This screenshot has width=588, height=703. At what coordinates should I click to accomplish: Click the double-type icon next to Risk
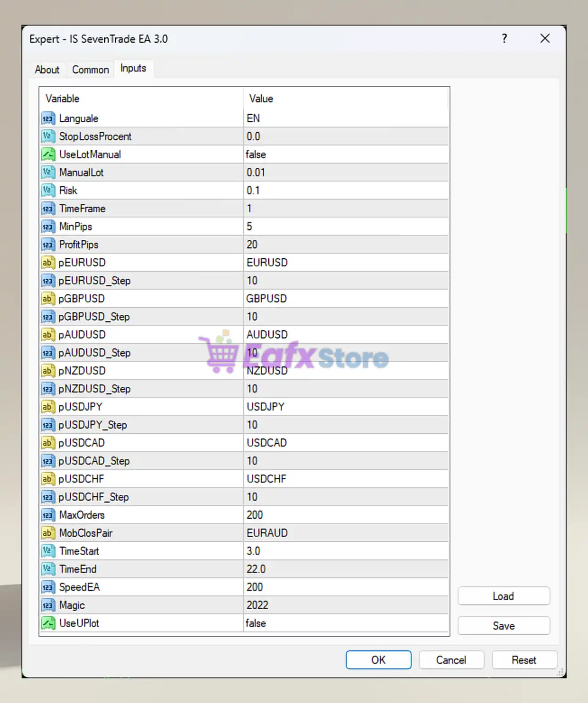pyautogui.click(x=48, y=191)
